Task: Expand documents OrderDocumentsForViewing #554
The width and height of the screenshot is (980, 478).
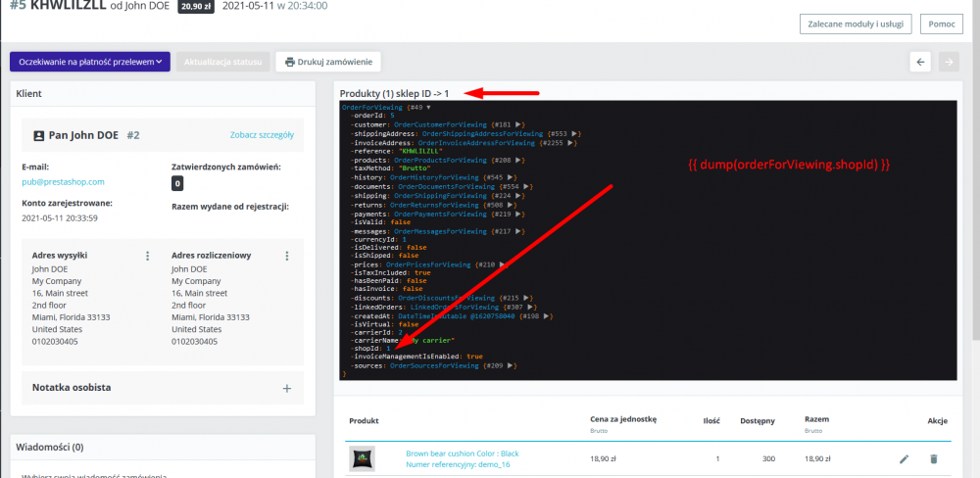Action: [527, 186]
